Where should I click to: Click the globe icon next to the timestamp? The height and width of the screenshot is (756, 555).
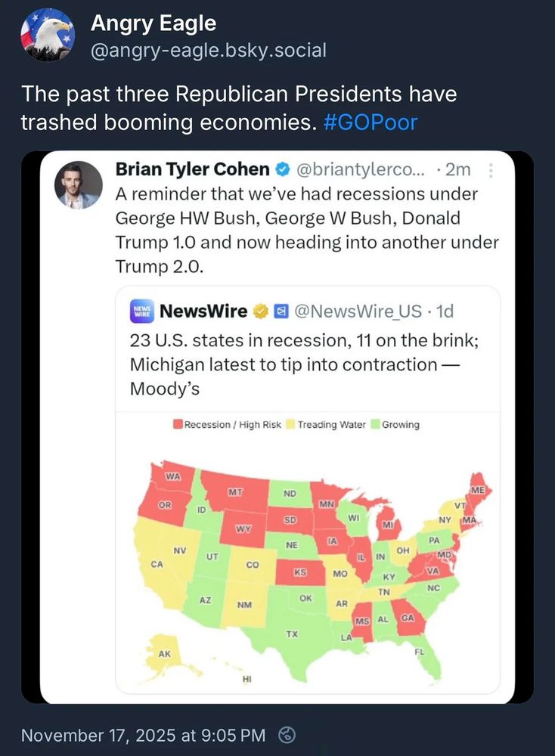click(287, 734)
